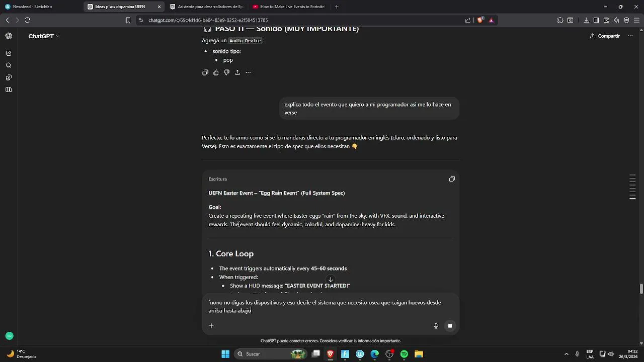The height and width of the screenshot is (362, 644).
Task: Open the ChatGPT logo home icon
Action: click(9, 36)
